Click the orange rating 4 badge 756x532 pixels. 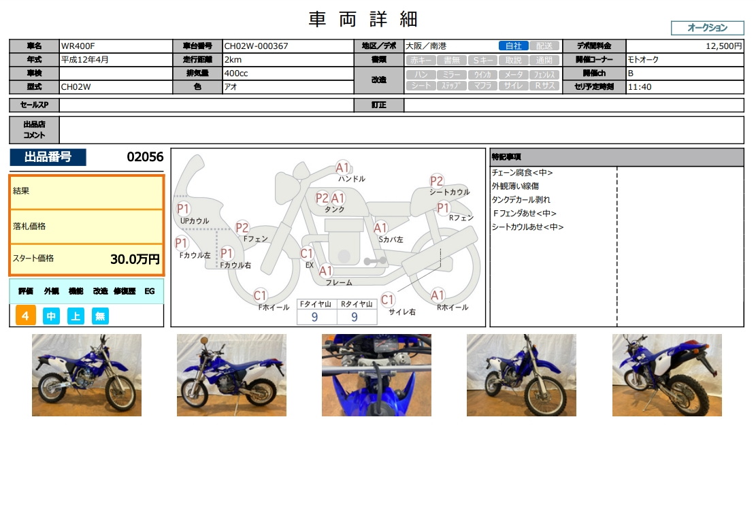coord(25,316)
